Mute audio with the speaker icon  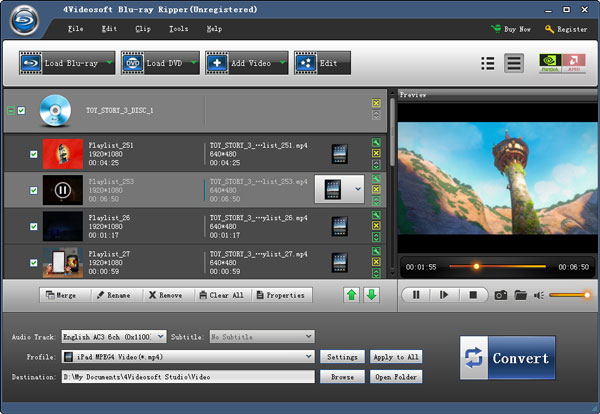(x=539, y=295)
